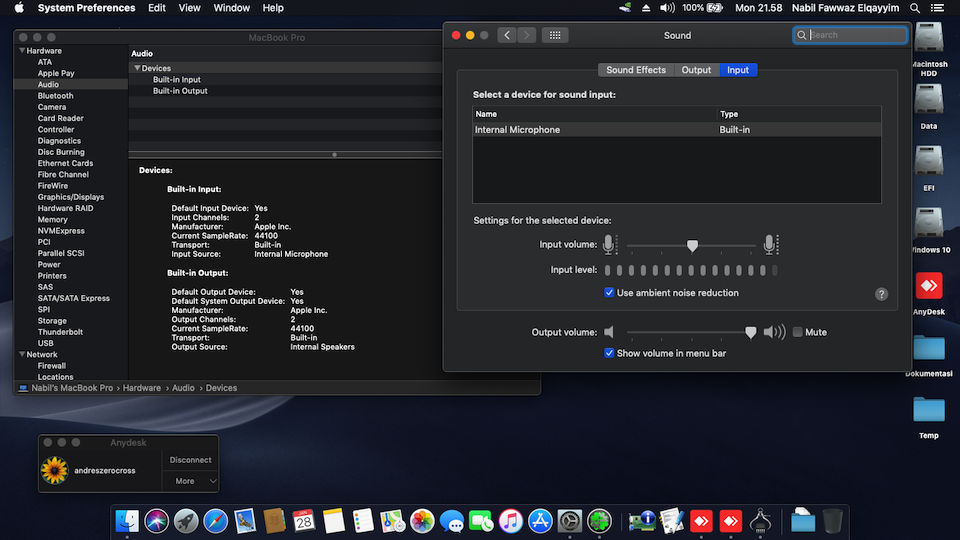Toggle Use ambient noise reduction checkbox

(610, 293)
